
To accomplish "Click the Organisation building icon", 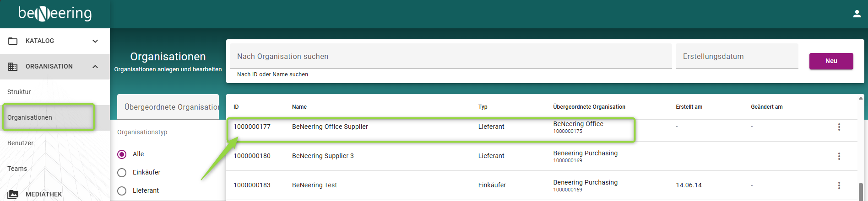I will (x=13, y=67).
